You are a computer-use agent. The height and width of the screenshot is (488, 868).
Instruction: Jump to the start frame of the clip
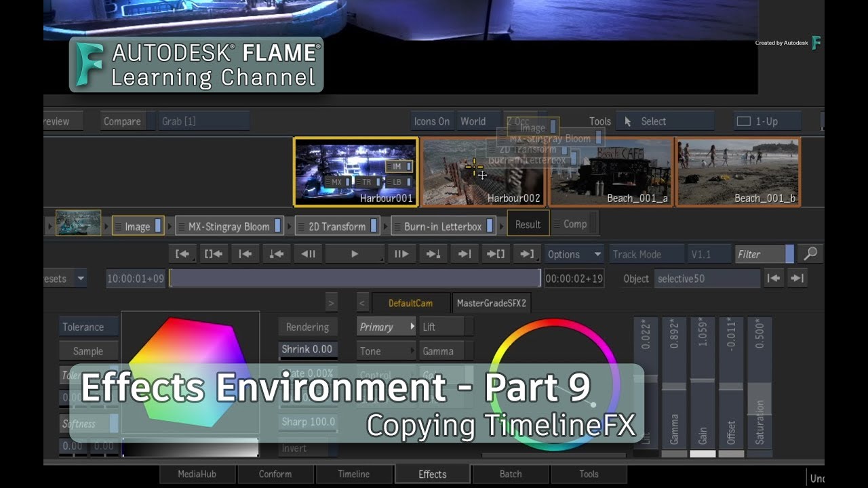[x=245, y=254]
